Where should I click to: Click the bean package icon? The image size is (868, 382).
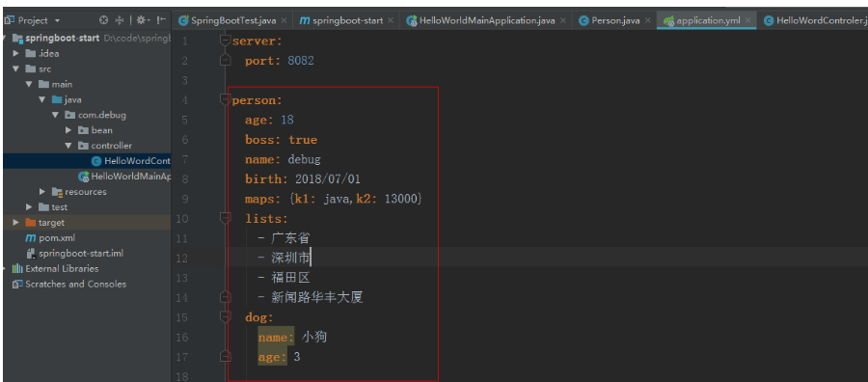(x=83, y=130)
